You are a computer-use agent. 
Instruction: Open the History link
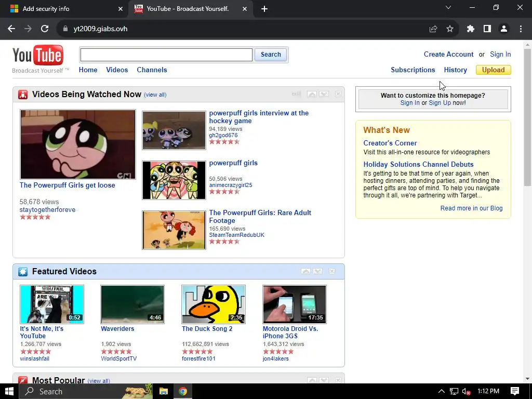point(455,70)
